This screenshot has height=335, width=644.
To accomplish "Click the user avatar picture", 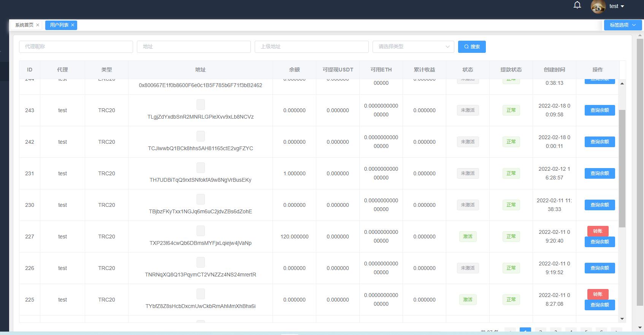I will (x=598, y=6).
